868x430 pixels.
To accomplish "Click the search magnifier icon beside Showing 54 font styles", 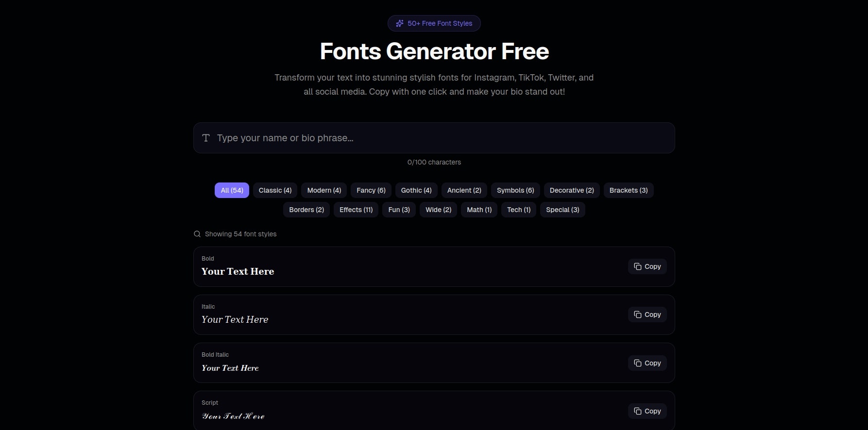I will [x=197, y=234].
